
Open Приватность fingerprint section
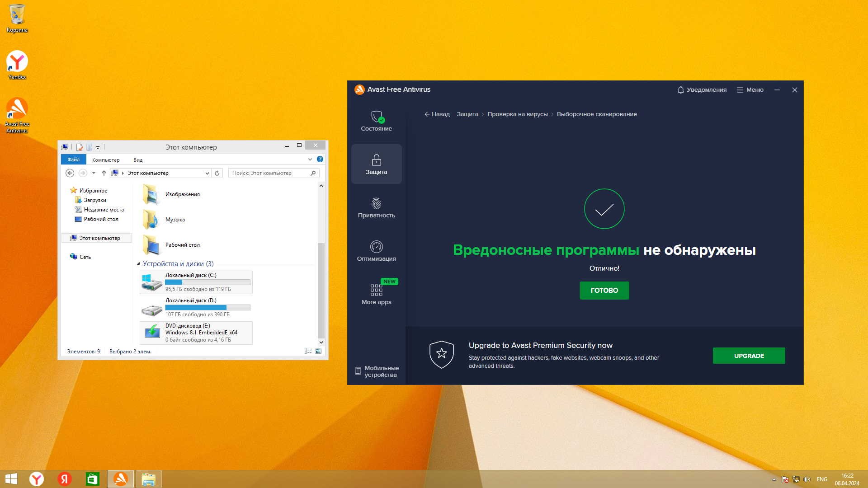(x=376, y=208)
